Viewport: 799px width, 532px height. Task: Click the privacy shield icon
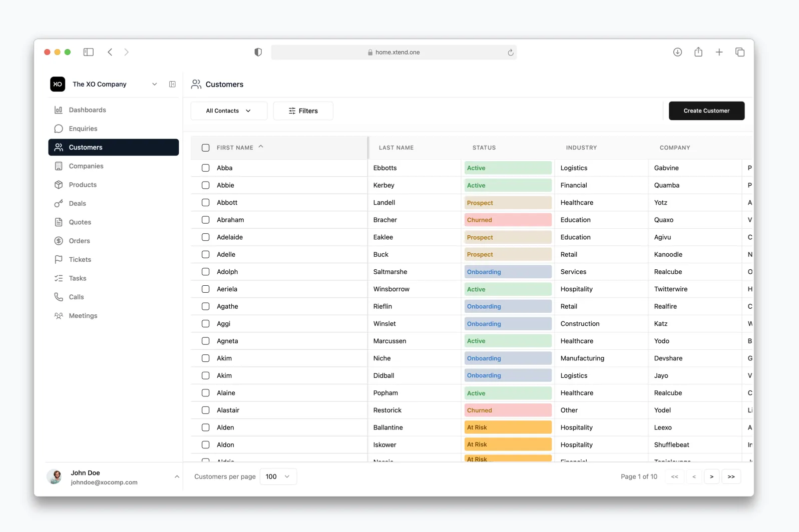pyautogui.click(x=258, y=52)
